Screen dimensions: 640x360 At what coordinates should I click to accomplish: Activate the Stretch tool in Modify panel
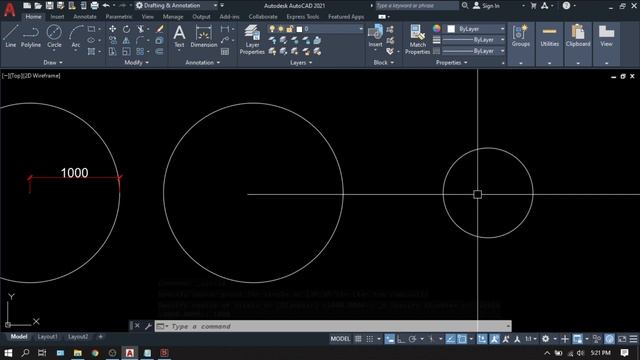pos(112,52)
